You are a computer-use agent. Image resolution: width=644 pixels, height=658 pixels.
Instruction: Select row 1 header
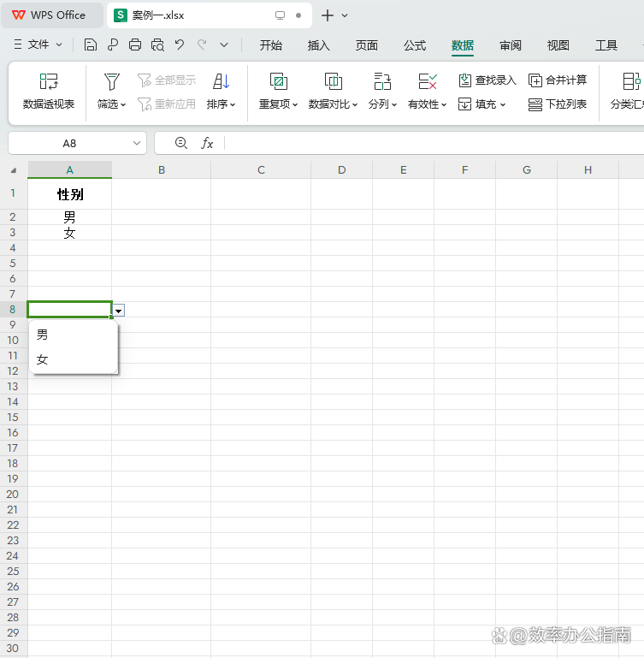[13, 193]
